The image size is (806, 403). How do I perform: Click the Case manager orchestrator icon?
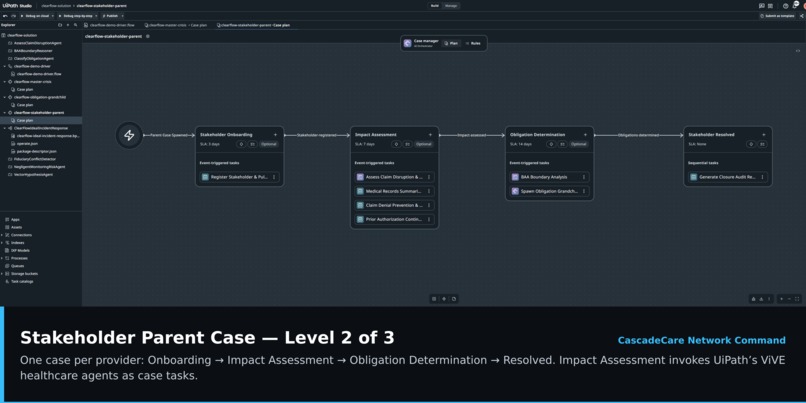coord(408,43)
